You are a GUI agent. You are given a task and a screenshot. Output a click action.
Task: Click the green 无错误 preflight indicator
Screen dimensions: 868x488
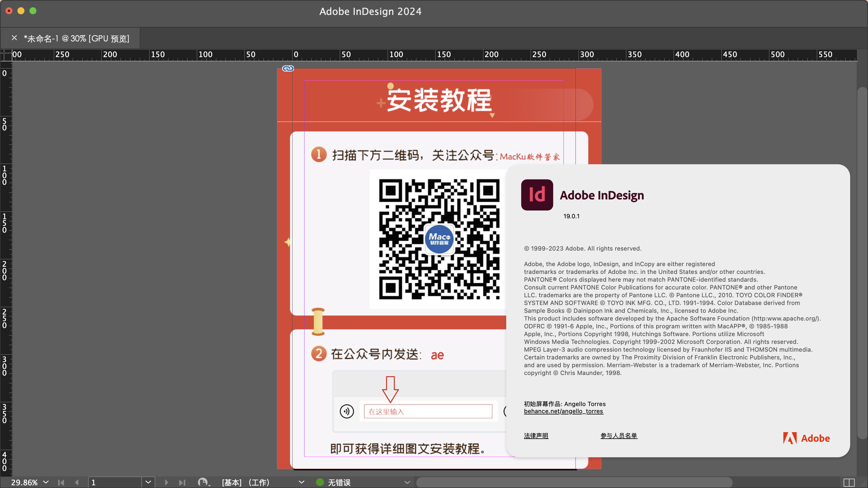point(320,482)
